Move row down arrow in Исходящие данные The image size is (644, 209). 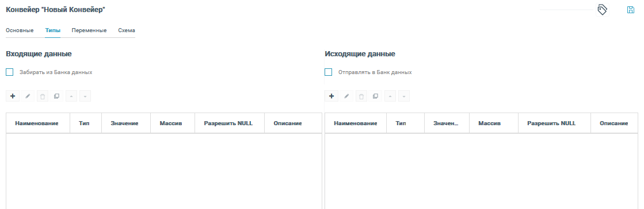point(404,96)
